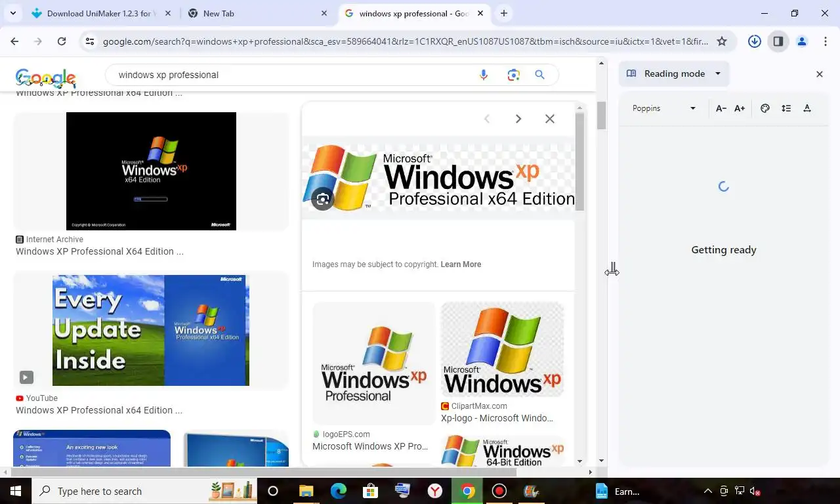Open the Learn More copyright link
The width and height of the screenshot is (840, 504).
[x=461, y=264]
